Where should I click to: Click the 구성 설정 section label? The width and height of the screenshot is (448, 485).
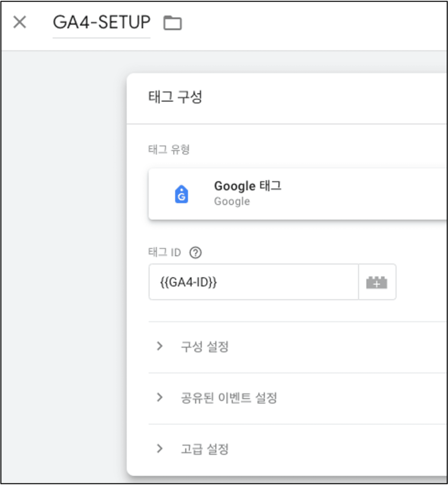205,346
